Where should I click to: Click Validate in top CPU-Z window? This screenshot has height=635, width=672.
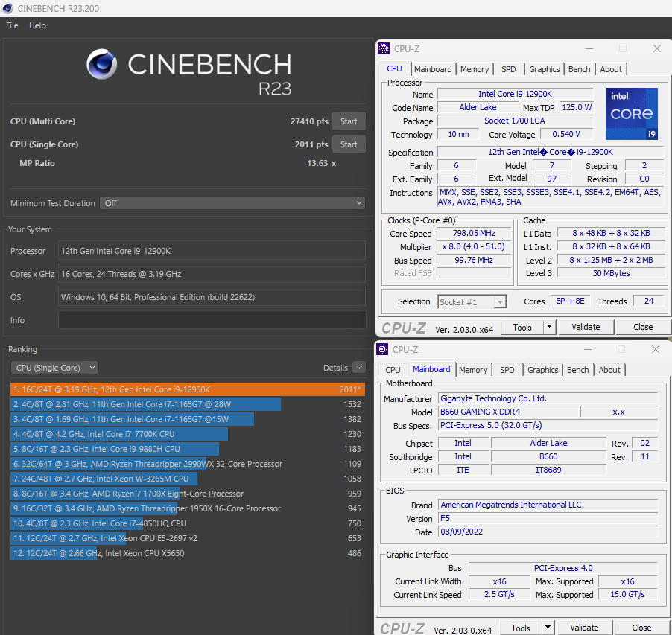click(x=586, y=327)
